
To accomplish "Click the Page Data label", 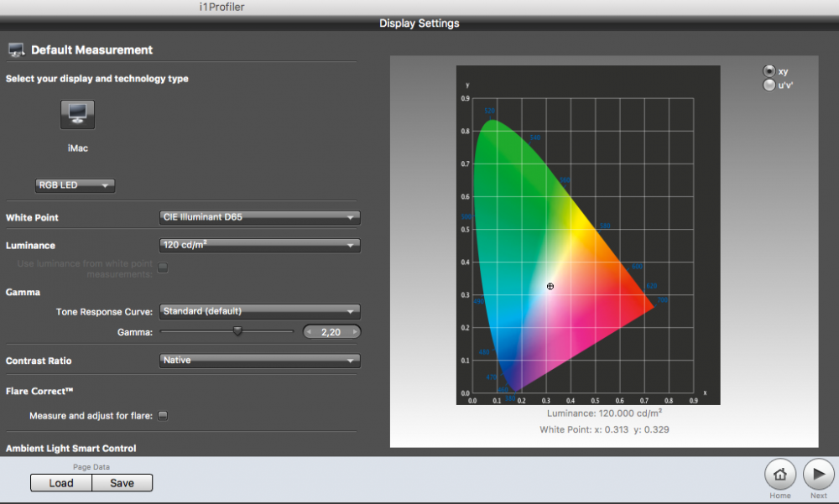I will 91,467.
